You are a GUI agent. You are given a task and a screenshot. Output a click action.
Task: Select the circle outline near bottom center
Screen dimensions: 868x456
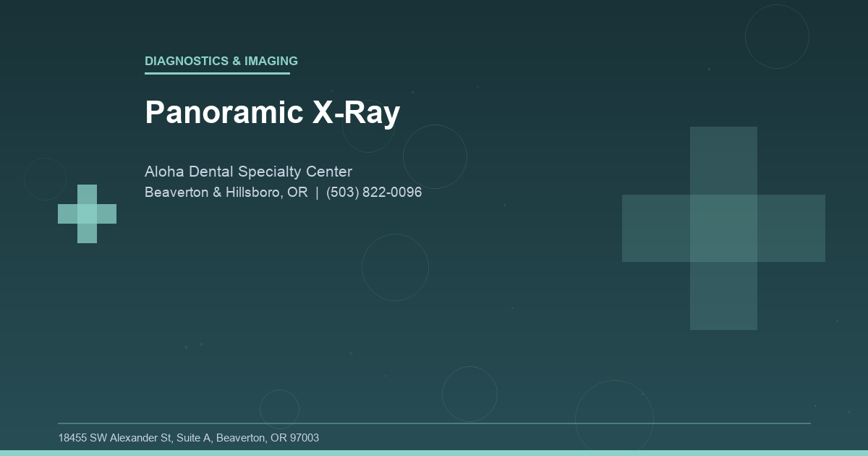469,394
